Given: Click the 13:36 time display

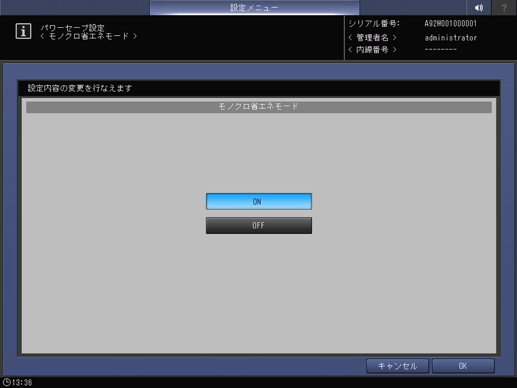Looking at the screenshot, I should (x=22, y=382).
